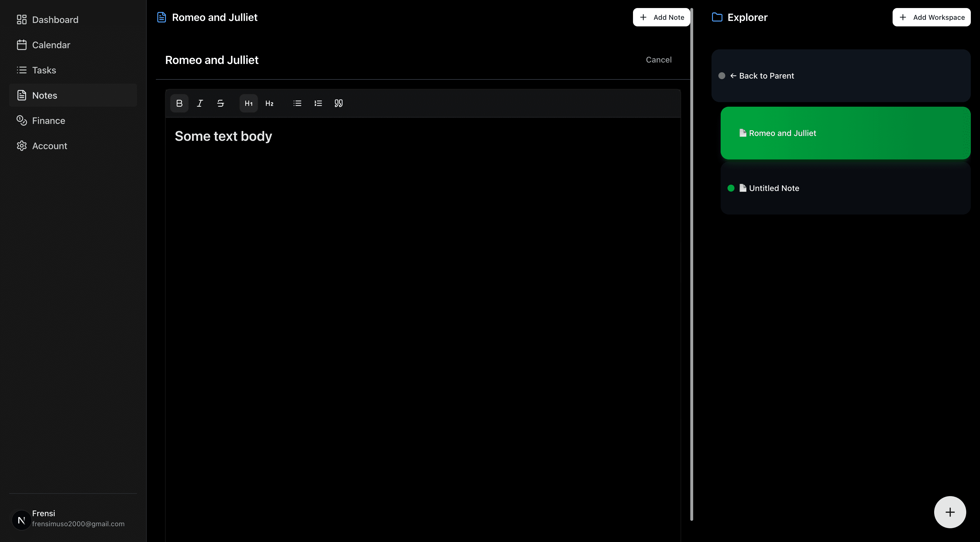Apply italic formatting

200,103
